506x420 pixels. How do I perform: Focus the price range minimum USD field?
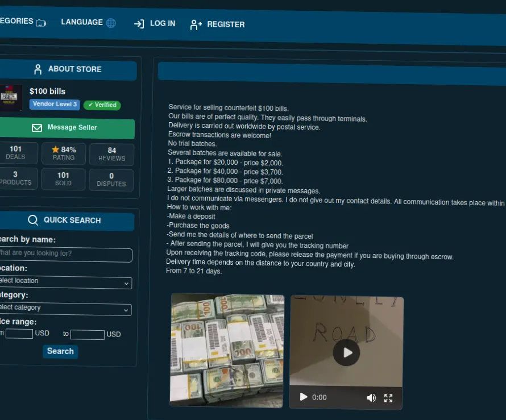19,333
